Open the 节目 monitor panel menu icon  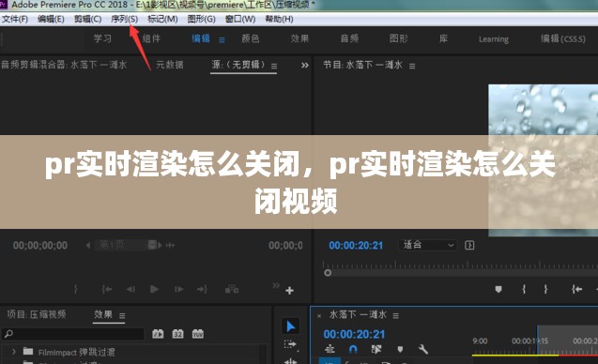412,66
